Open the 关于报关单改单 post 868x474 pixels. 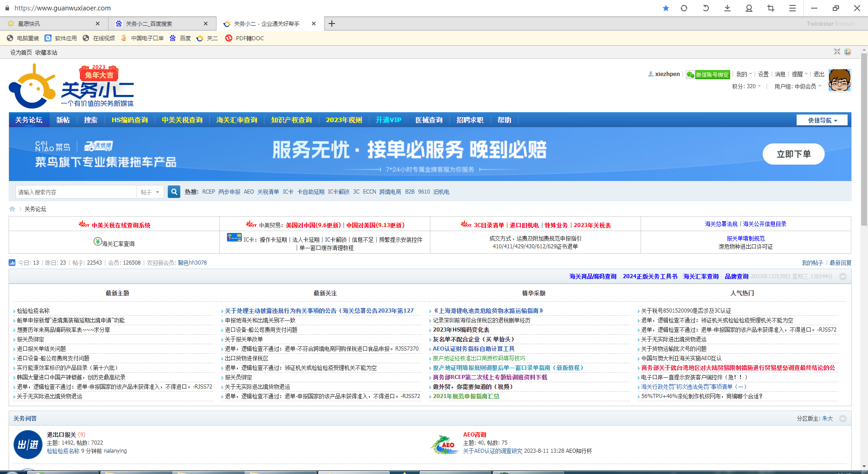[244, 339]
